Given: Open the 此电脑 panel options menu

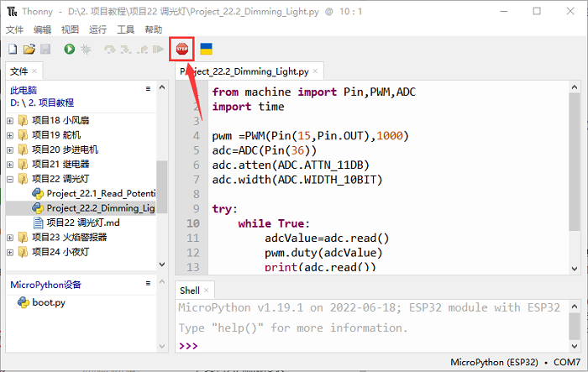Looking at the screenshot, I should 149,87.
